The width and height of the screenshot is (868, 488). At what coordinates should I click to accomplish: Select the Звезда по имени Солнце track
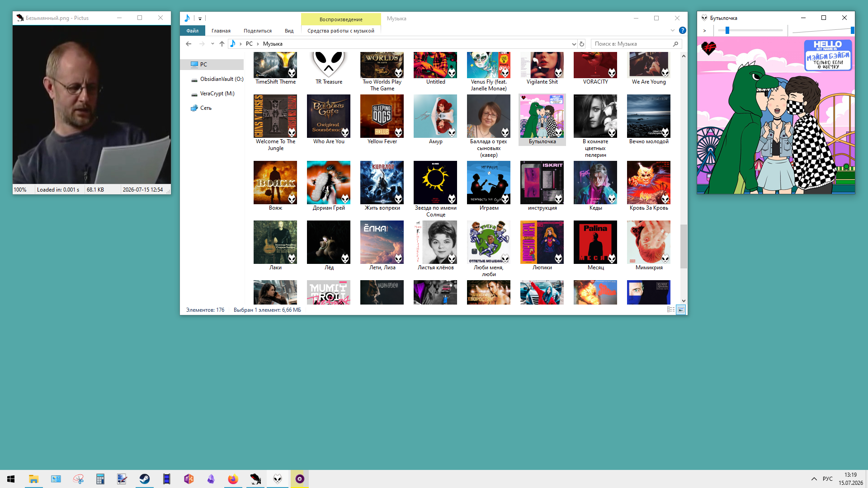(435, 189)
